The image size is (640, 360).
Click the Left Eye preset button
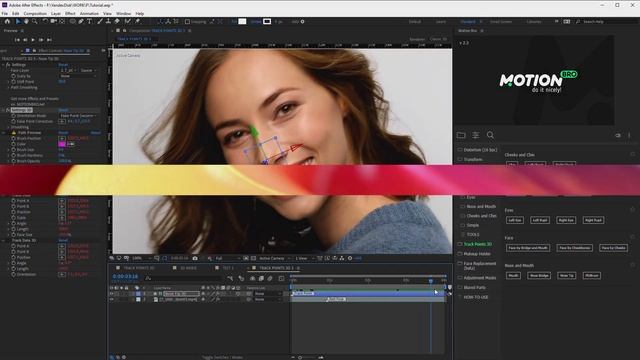click(515, 220)
